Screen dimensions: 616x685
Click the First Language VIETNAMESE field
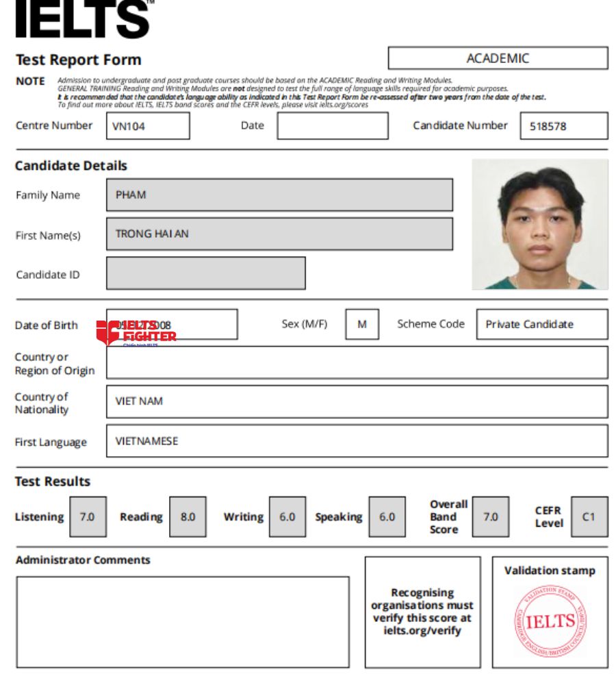[x=357, y=440]
